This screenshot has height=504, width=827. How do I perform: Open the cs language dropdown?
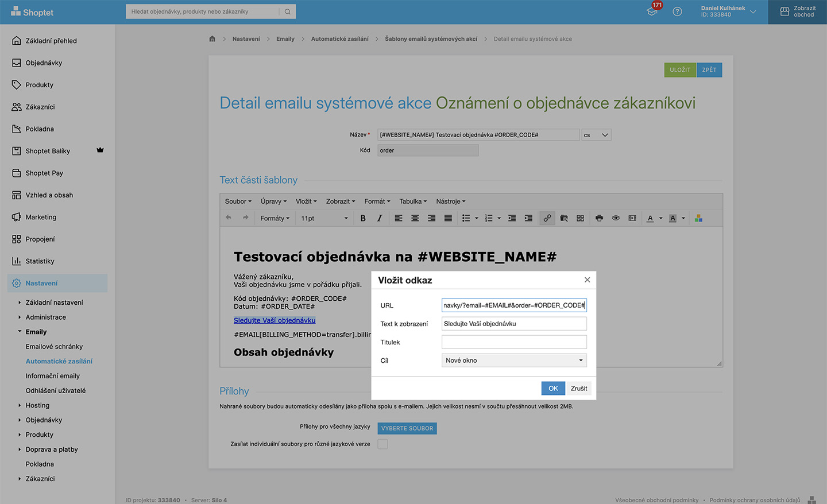coord(596,135)
